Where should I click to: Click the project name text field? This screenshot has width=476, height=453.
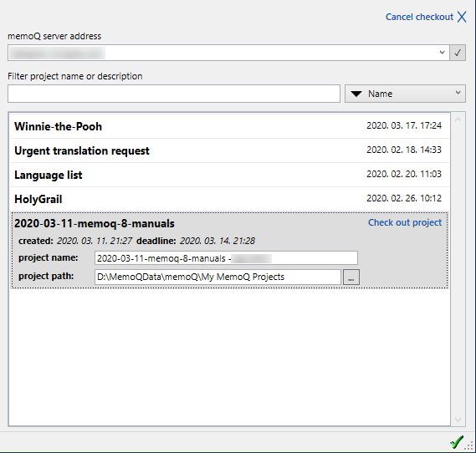(x=226, y=258)
